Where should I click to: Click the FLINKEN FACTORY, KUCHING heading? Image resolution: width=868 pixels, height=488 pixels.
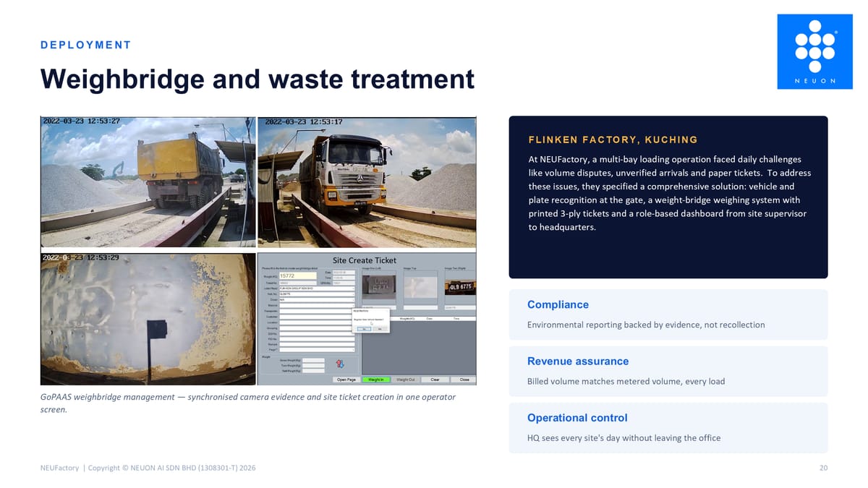point(613,140)
